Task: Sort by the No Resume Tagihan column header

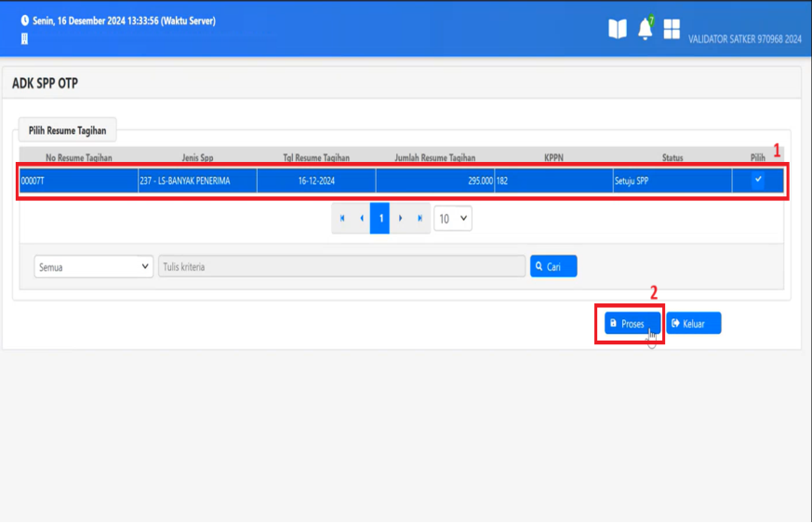Action: (78, 158)
